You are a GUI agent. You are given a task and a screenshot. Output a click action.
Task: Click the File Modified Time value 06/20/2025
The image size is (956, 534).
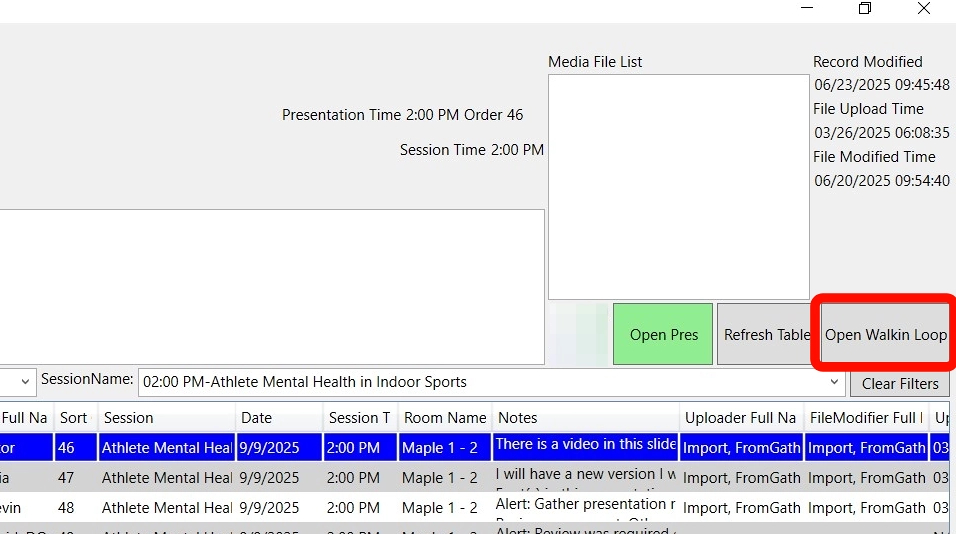(x=882, y=180)
